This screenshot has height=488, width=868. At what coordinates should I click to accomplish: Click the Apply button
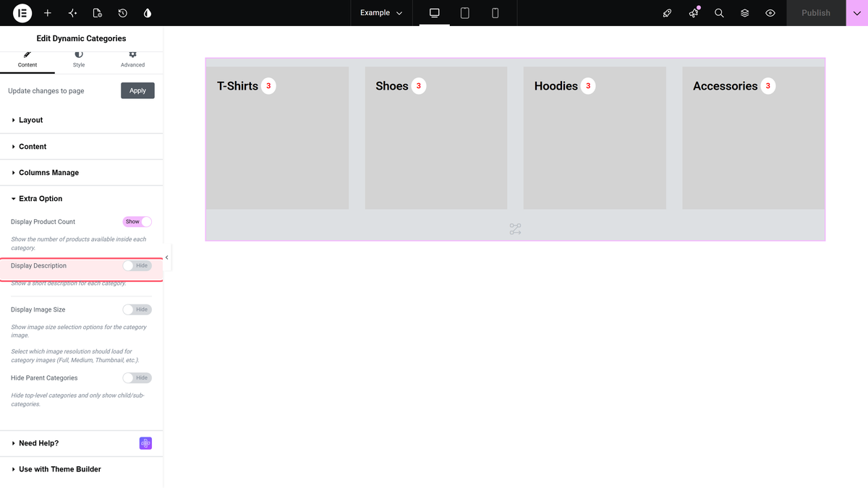click(x=137, y=90)
